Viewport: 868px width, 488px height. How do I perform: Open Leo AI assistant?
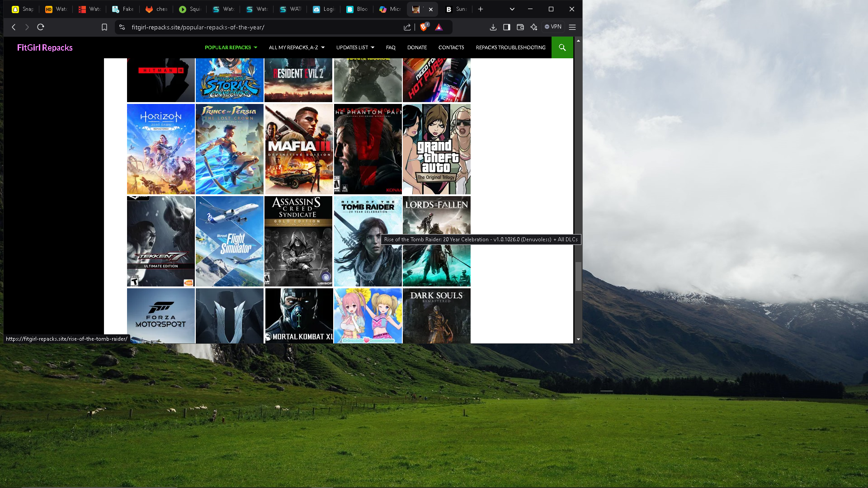tap(534, 27)
